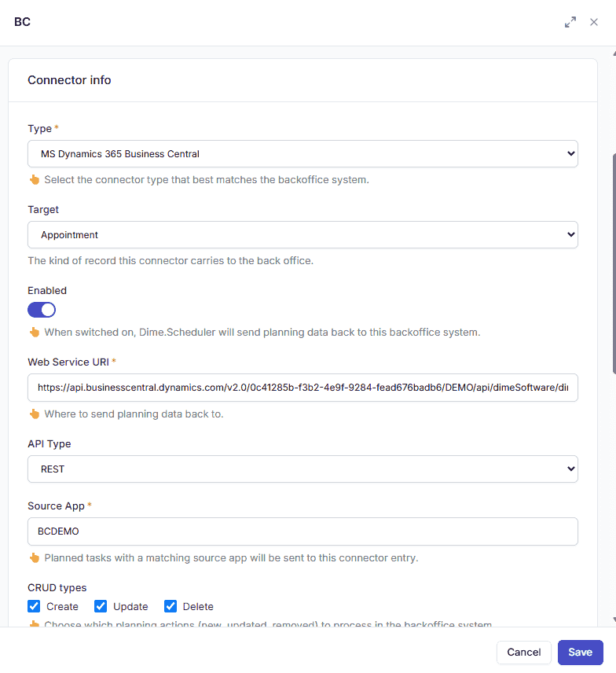Open the API Type dropdown showing REST

pos(302,469)
